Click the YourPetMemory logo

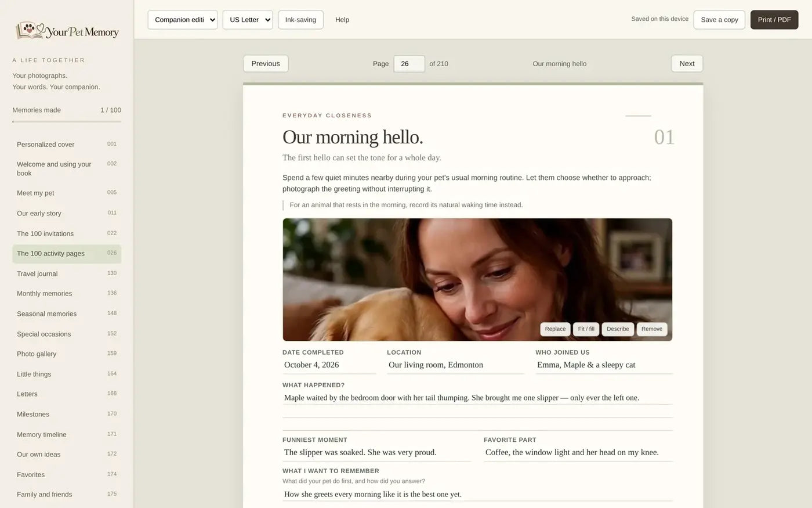tap(67, 31)
